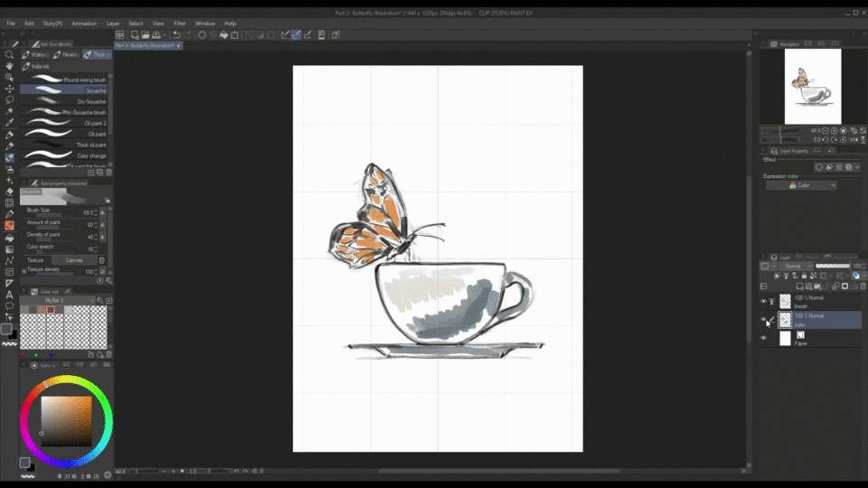Select the Text tool
Viewport: 868px width, 488px height.
[x=9, y=295]
